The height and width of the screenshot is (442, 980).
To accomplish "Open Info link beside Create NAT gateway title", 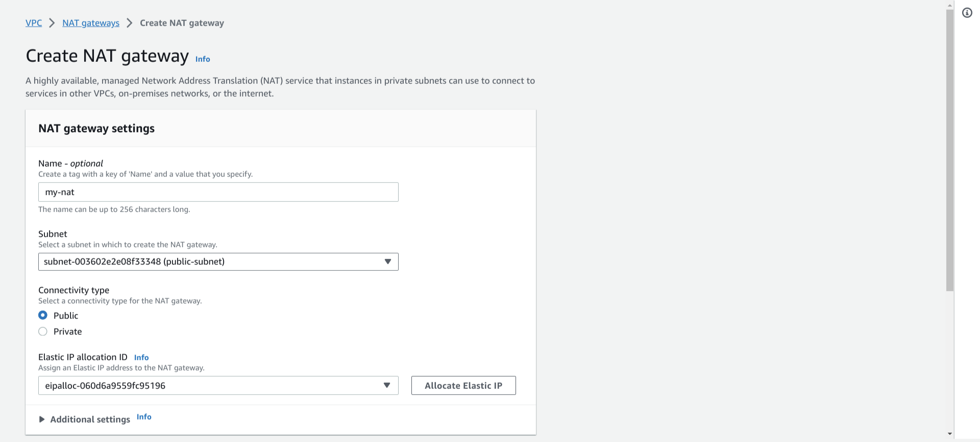I will click(203, 59).
